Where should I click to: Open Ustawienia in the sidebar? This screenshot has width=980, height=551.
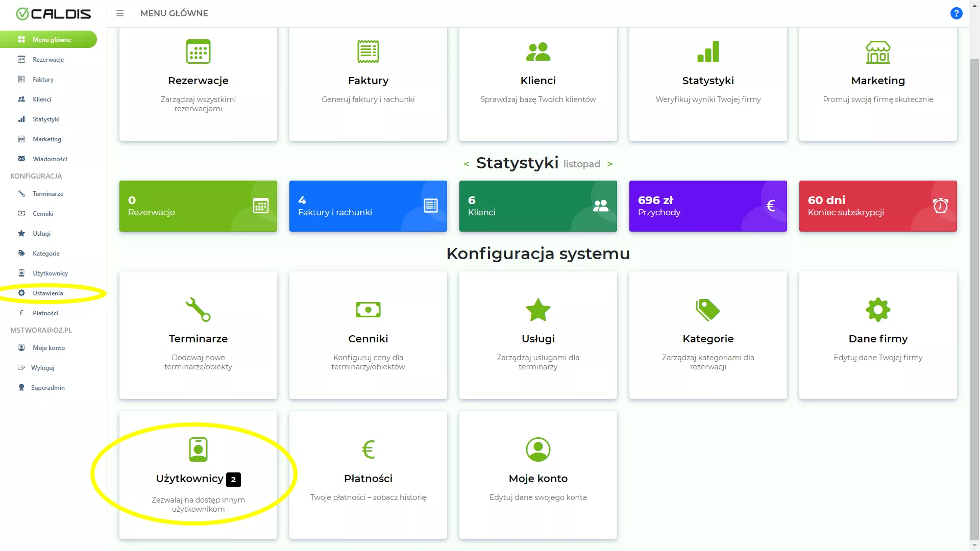(48, 293)
